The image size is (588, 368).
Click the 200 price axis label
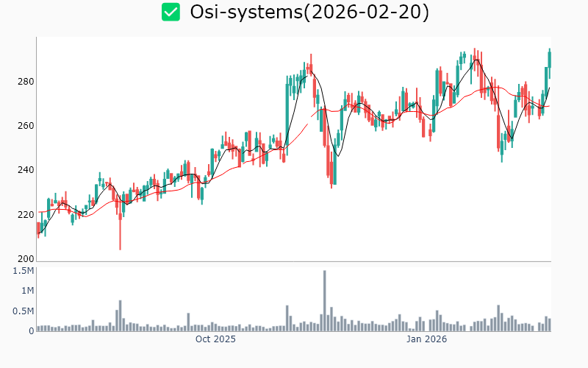click(24, 259)
